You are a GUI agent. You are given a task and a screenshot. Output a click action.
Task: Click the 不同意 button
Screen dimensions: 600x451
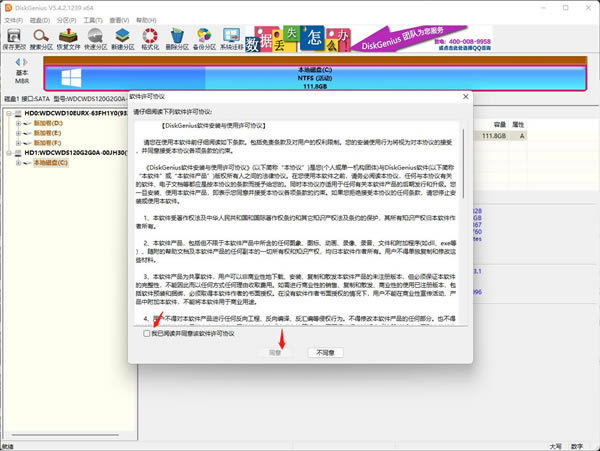point(325,352)
